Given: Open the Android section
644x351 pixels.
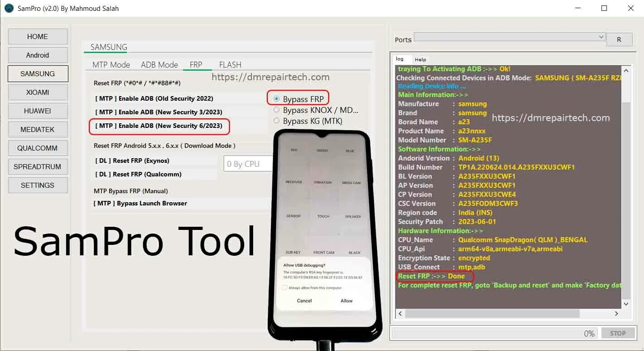Looking at the screenshot, I should click(38, 55).
